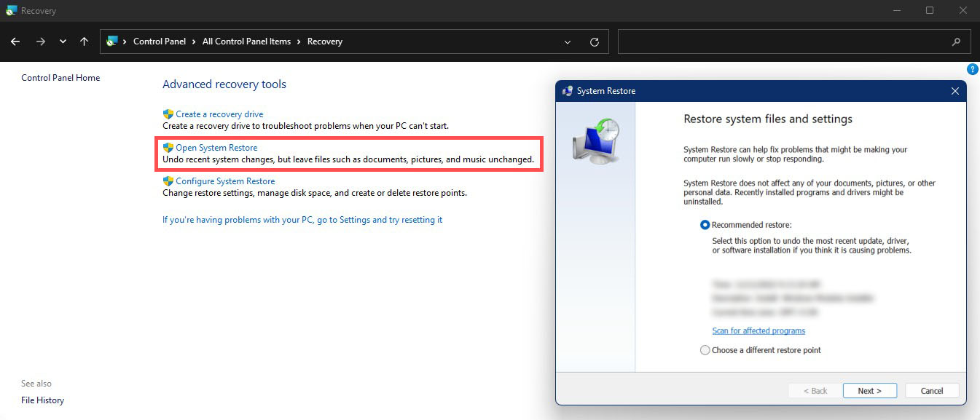Click Configure System Restore link
Image resolution: width=980 pixels, height=420 pixels.
point(225,181)
